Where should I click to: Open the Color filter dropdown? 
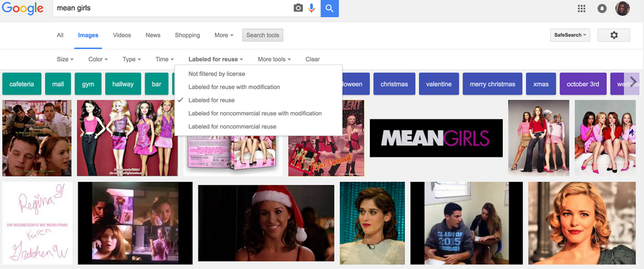98,59
